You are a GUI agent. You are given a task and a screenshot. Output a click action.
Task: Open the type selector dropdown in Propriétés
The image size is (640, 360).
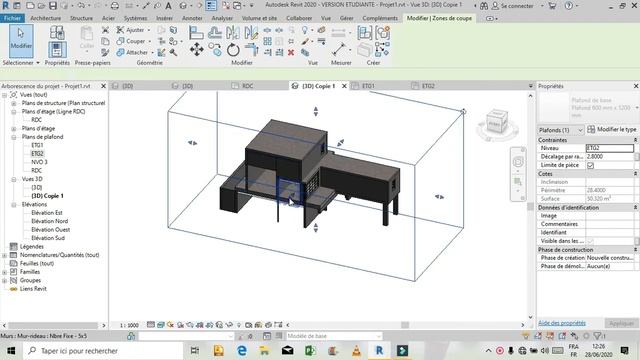[x=637, y=107]
